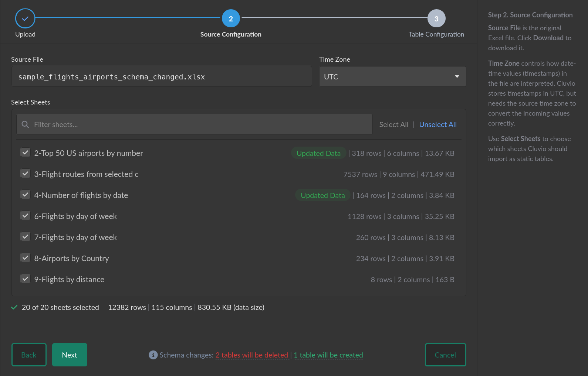This screenshot has height=376, width=588.
Task: Click Updated Data badge for flights by date
Action: tap(322, 195)
